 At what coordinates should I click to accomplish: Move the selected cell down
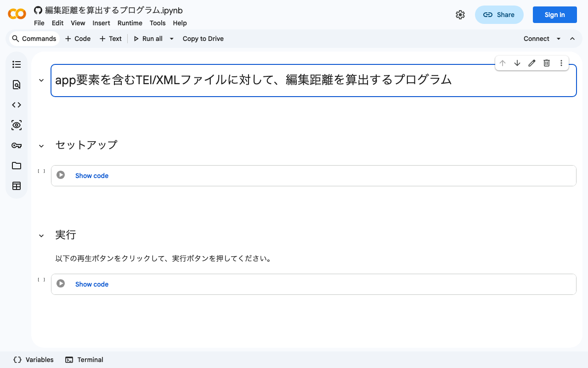(517, 63)
